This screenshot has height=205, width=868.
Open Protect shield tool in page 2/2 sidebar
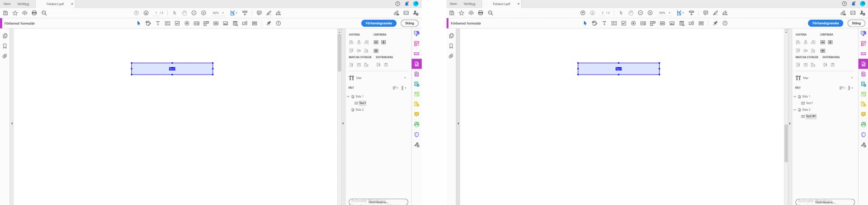(863, 135)
